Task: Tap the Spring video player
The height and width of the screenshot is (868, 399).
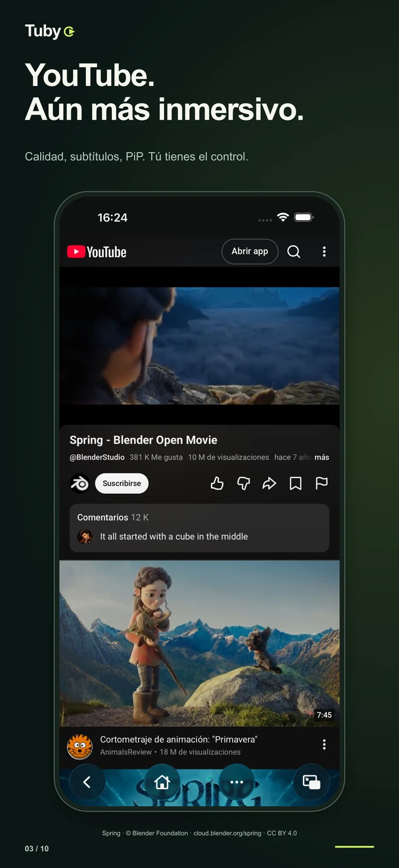Action: 199,346
